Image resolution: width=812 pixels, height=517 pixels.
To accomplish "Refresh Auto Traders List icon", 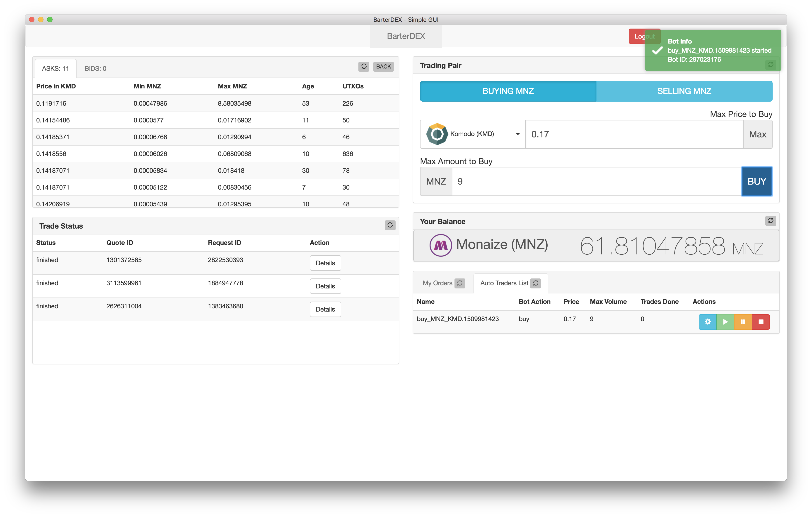I will click(536, 283).
